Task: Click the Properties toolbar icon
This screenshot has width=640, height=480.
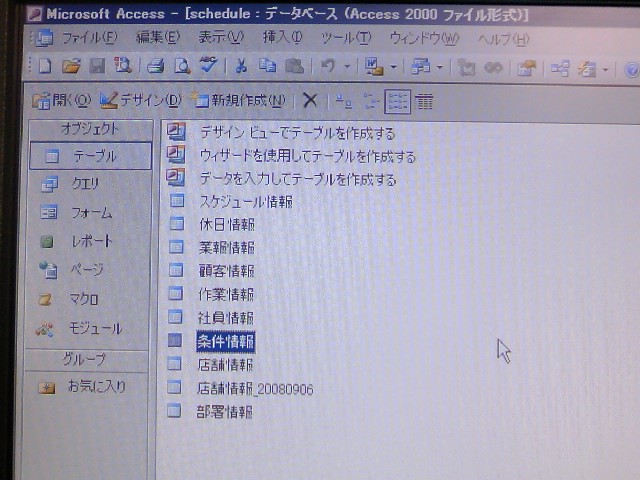Action: click(527, 69)
